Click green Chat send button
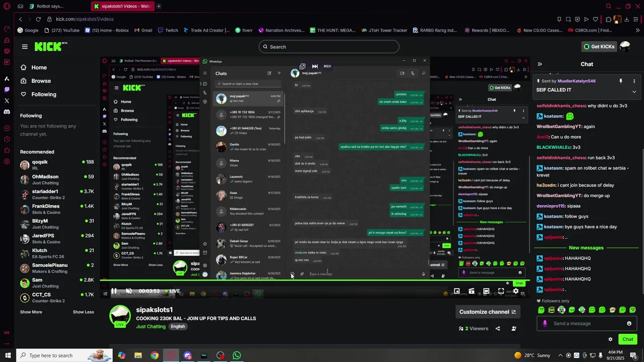644x362 pixels. click(628, 339)
